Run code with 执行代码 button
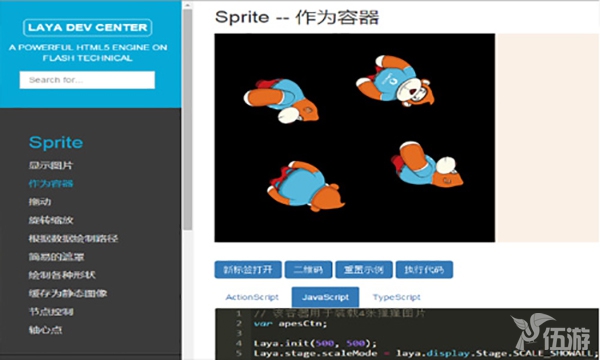 (424, 270)
